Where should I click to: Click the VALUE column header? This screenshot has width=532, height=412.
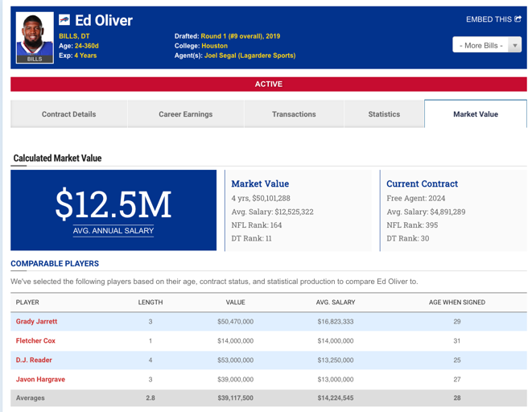pos(236,302)
